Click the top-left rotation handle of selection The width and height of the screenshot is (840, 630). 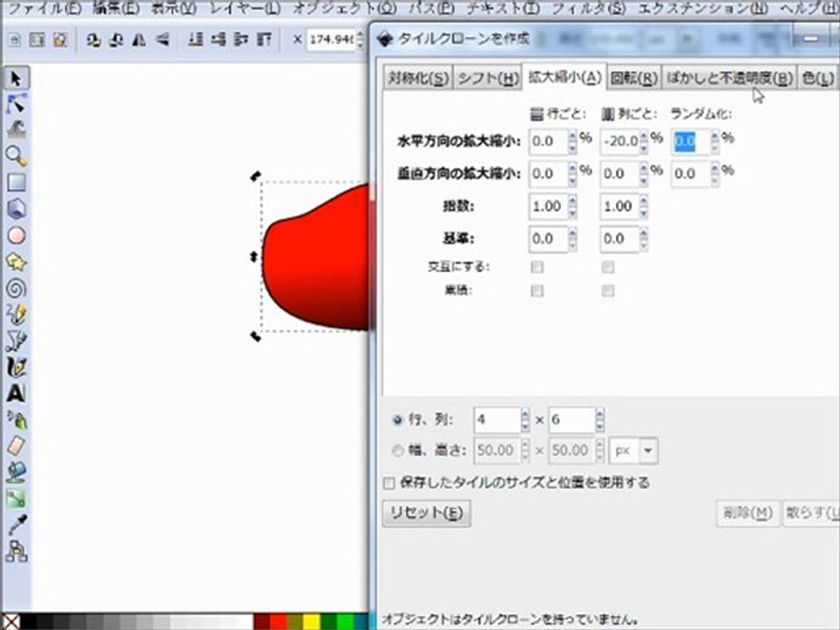pyautogui.click(x=255, y=176)
